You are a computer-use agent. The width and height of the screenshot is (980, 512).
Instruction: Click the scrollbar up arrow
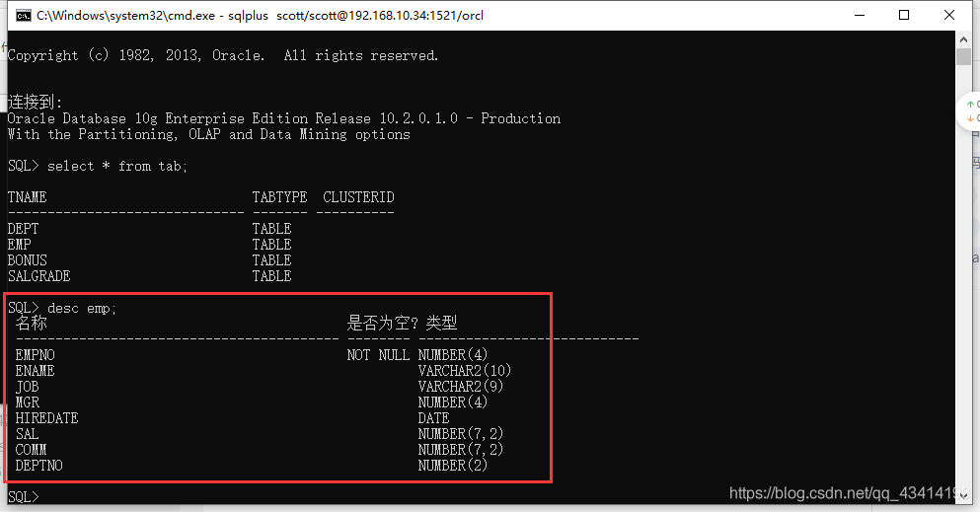pyautogui.click(x=963, y=39)
